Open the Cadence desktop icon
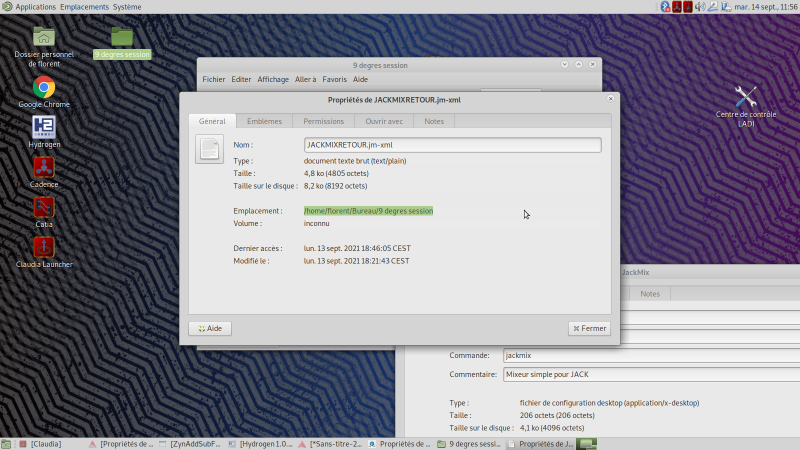800x450 pixels. pos(44,172)
